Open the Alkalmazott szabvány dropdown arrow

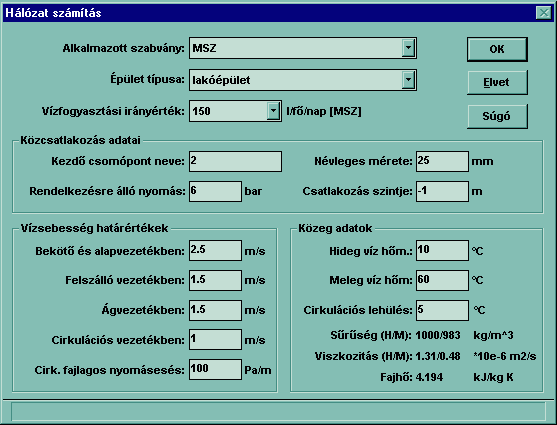click(x=409, y=48)
